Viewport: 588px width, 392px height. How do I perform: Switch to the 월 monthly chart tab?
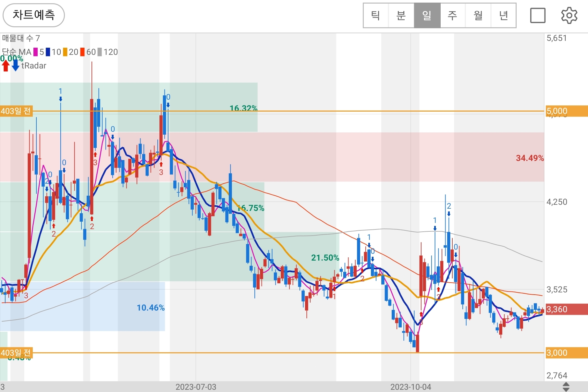coord(478,16)
